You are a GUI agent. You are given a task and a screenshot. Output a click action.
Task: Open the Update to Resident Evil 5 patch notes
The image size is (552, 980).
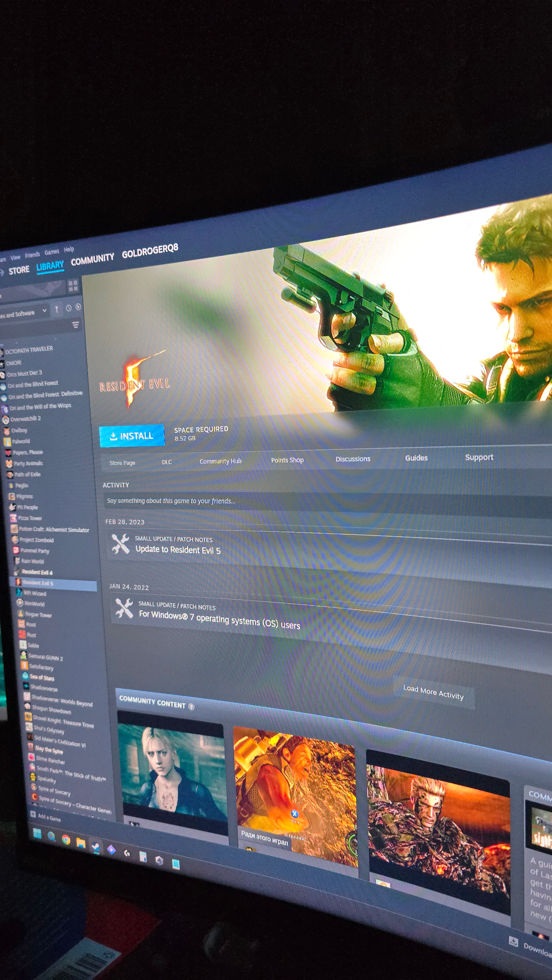coord(178,550)
